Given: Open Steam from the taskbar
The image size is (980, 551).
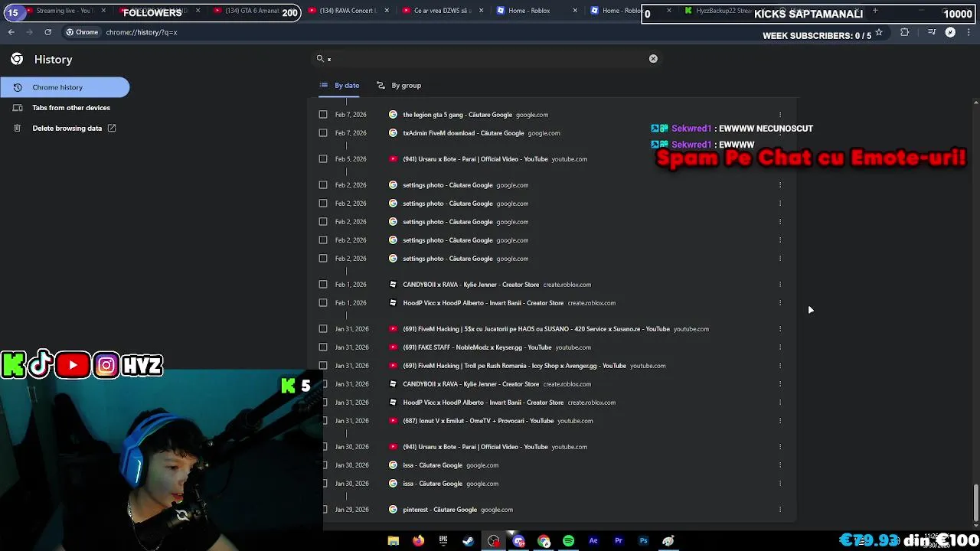Looking at the screenshot, I should click(468, 541).
